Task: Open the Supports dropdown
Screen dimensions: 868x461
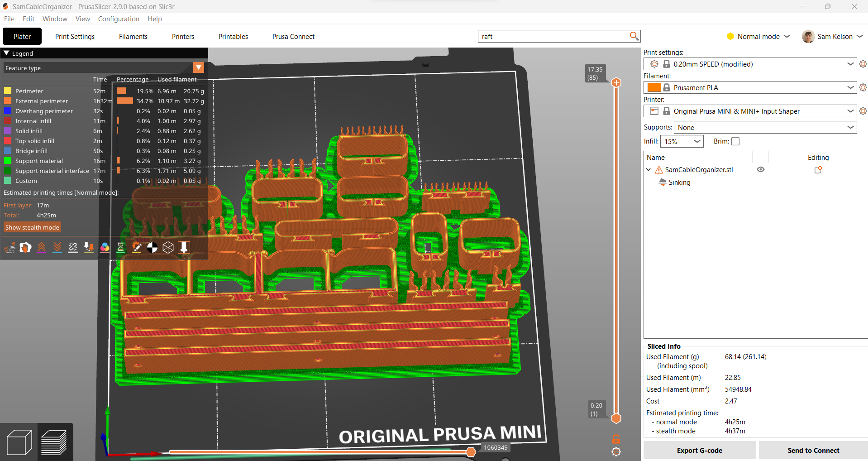Action: 765,127
